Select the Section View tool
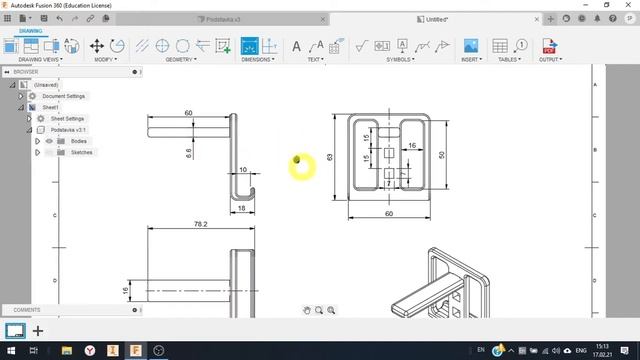 click(x=51, y=46)
